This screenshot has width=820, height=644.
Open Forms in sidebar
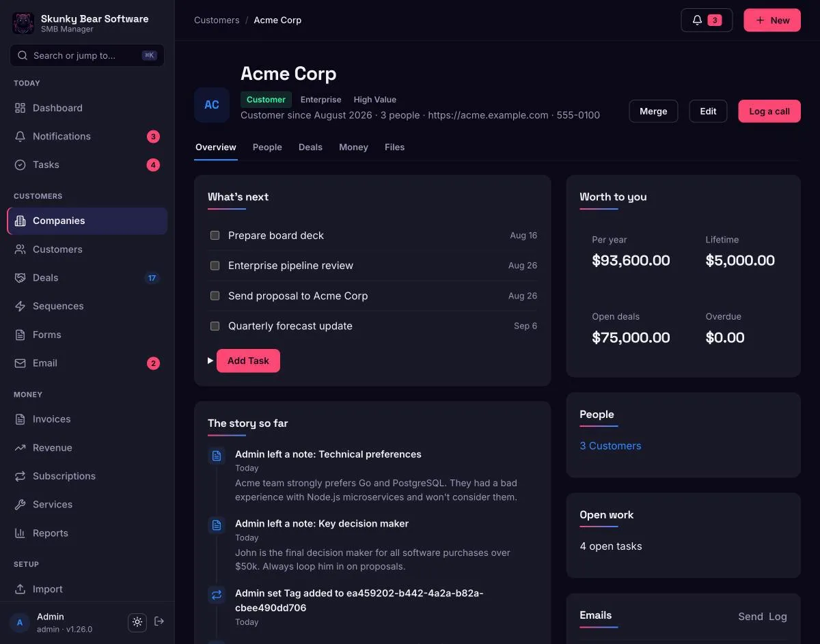point(87,335)
